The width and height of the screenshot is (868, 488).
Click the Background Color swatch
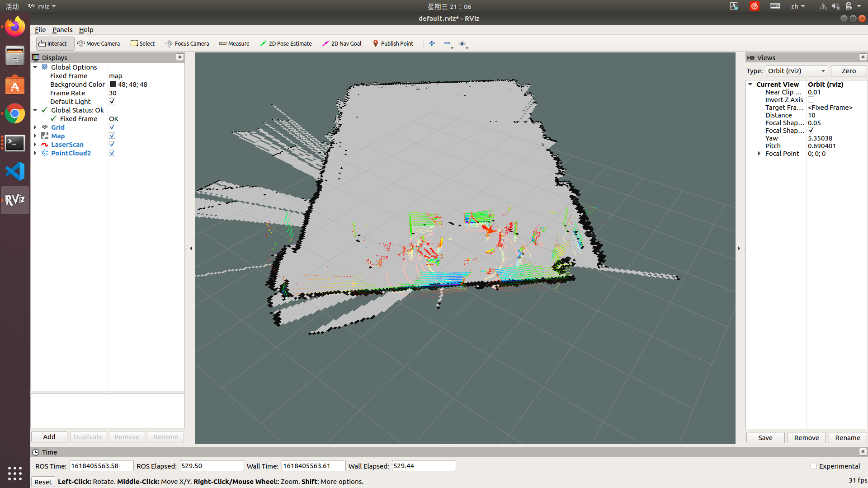113,84
